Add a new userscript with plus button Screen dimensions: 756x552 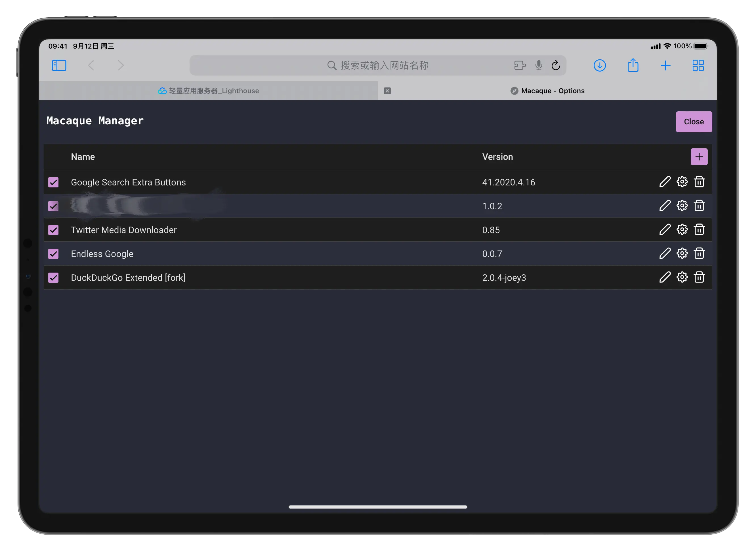[699, 157]
